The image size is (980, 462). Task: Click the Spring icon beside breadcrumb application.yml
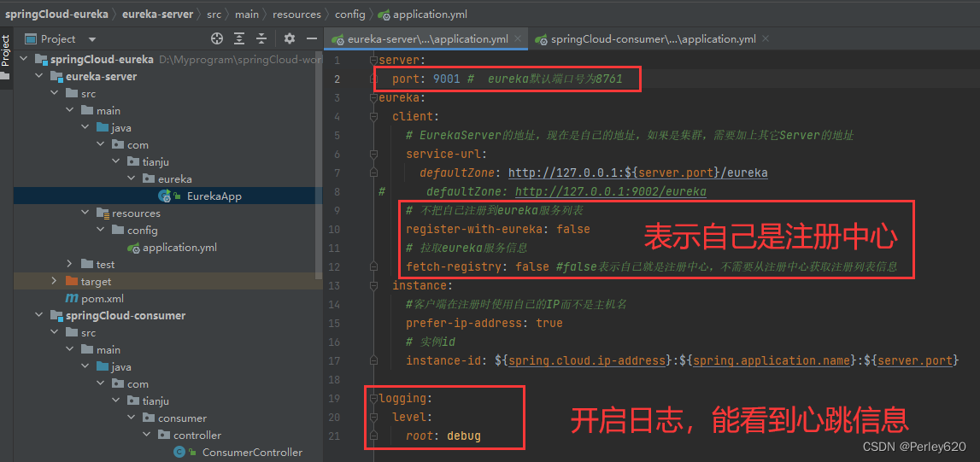[384, 14]
